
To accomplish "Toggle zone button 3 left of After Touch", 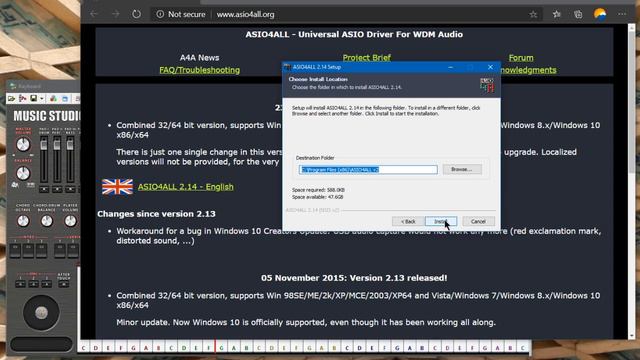I will tap(46, 284).
